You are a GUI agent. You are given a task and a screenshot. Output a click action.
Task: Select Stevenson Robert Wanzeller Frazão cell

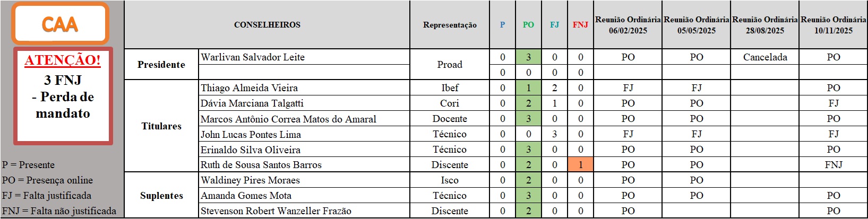pos(276,211)
